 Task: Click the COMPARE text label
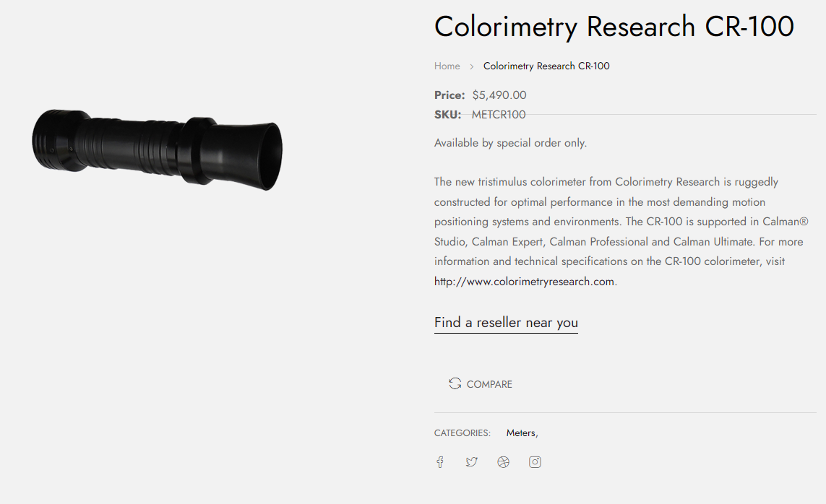pyautogui.click(x=489, y=384)
